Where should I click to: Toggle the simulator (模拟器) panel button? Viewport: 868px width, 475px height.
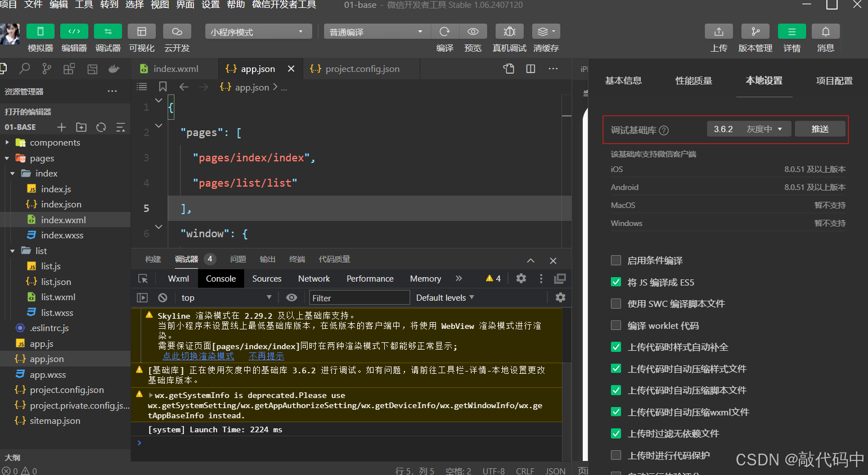click(x=41, y=31)
